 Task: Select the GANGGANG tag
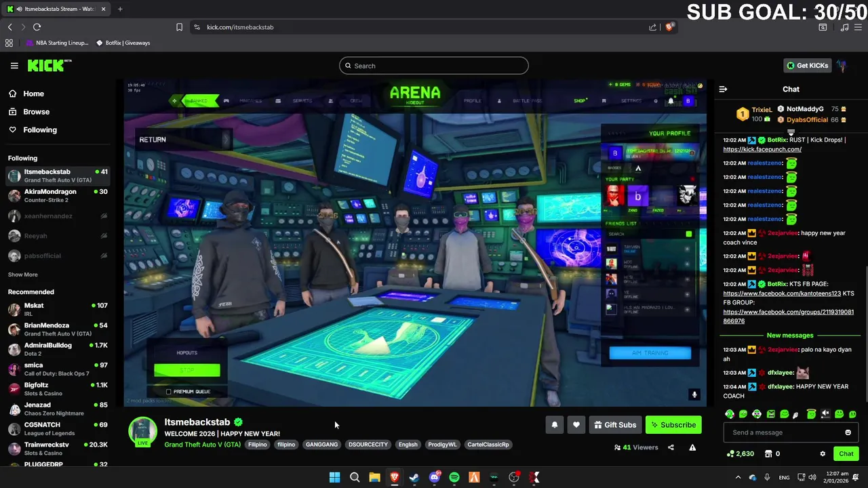pyautogui.click(x=321, y=445)
